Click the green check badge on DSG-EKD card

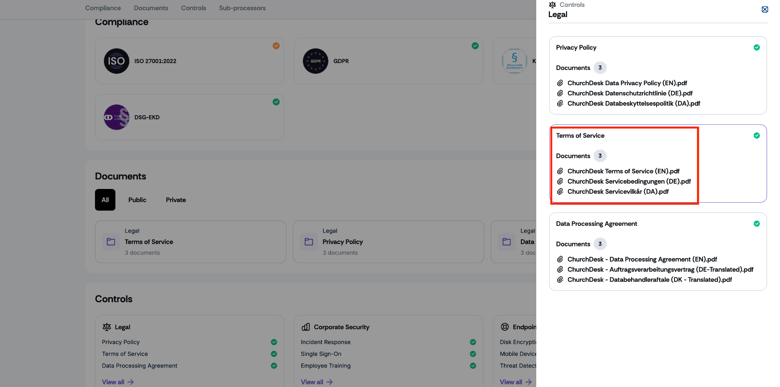pos(276,102)
